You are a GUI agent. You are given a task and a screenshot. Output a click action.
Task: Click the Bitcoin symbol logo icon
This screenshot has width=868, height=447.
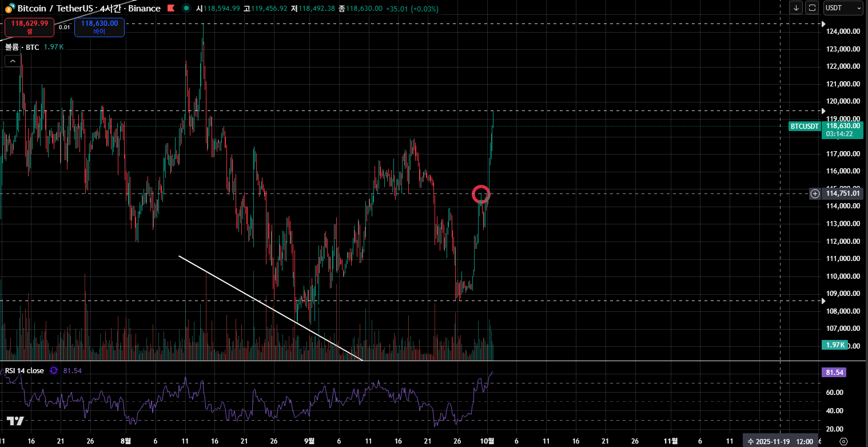tap(10, 9)
